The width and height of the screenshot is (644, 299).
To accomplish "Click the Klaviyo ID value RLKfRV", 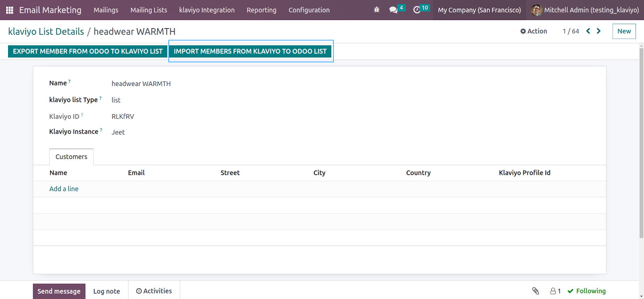I will click(x=123, y=117).
